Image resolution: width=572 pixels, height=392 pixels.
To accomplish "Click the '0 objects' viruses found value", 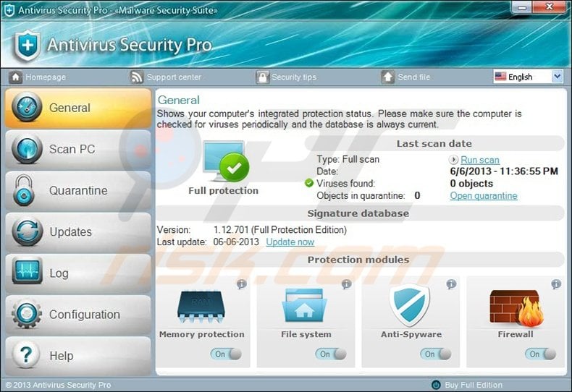I will 471,183.
